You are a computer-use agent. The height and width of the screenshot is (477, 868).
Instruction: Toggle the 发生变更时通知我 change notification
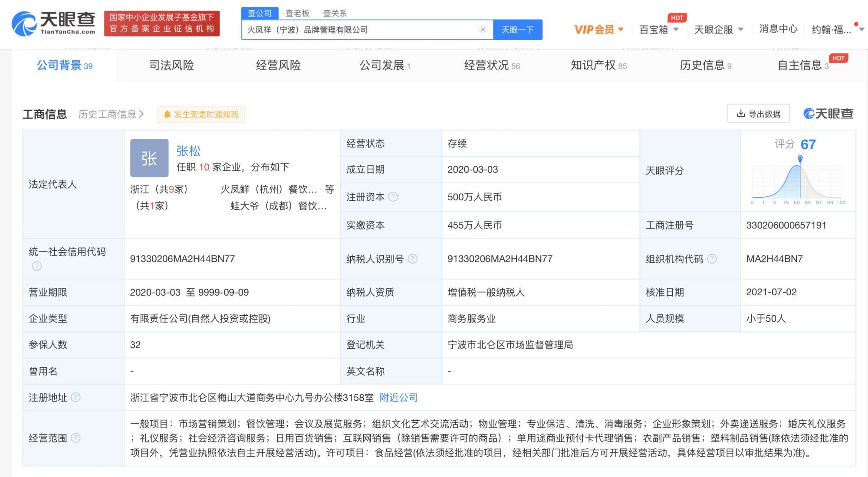(x=201, y=114)
